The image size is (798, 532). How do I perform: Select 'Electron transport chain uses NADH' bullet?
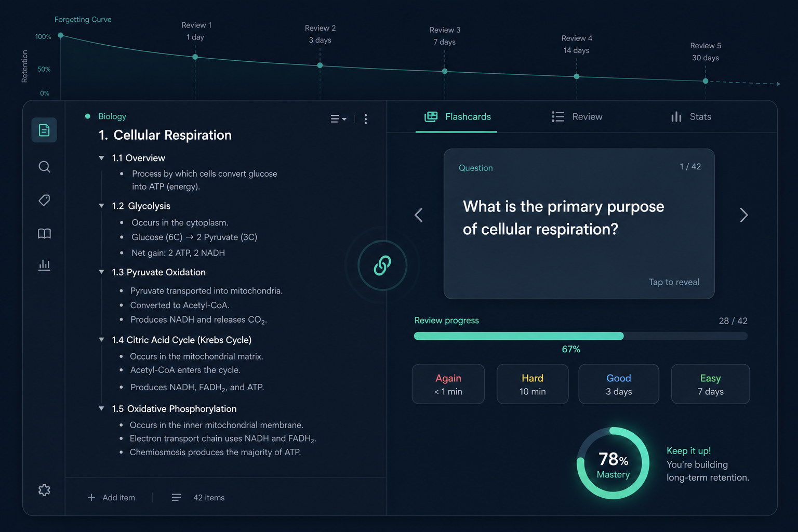coord(223,438)
